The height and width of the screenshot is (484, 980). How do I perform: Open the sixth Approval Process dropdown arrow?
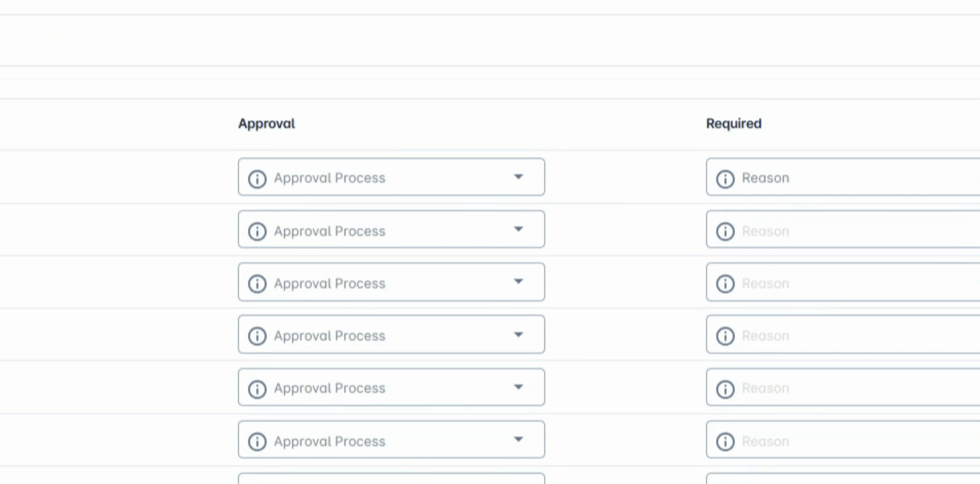point(518,440)
